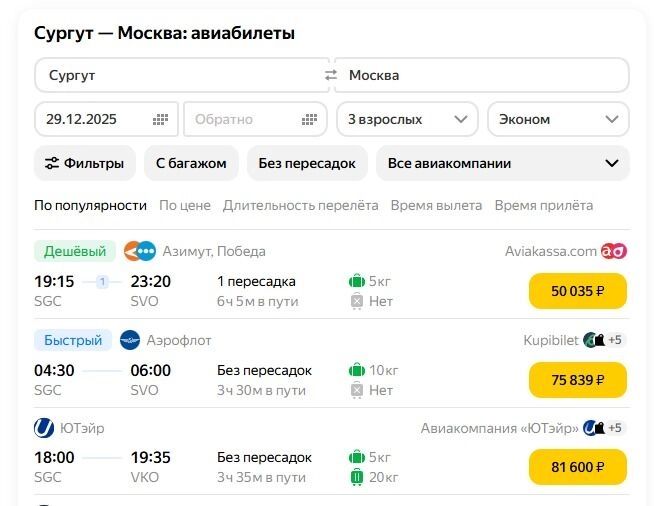Swap the origin and destination cities
The height and width of the screenshot is (506, 654).
point(331,75)
